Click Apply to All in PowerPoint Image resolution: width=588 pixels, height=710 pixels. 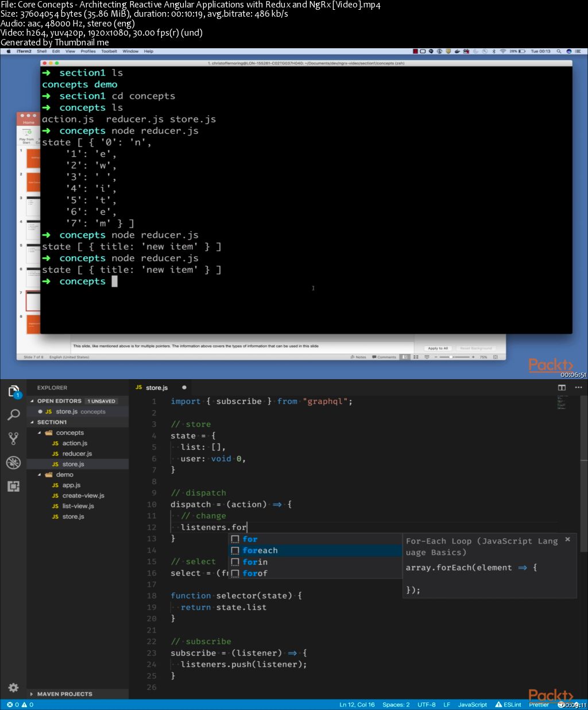(x=438, y=348)
